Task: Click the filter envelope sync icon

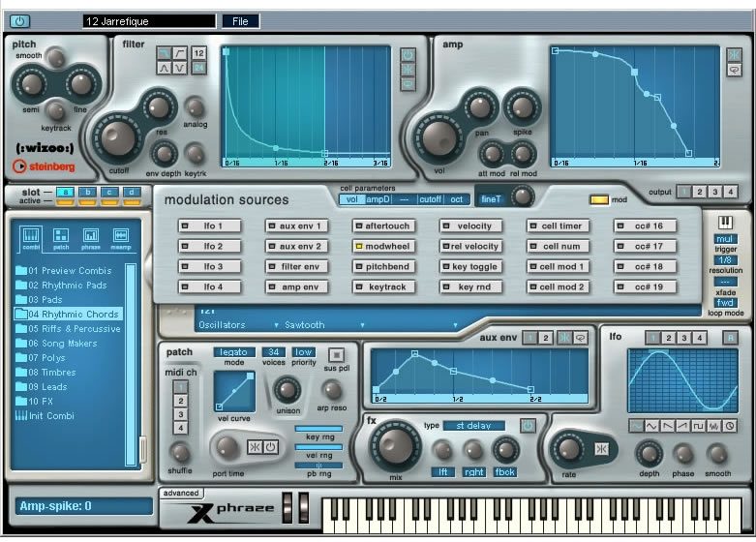Action: point(408,70)
